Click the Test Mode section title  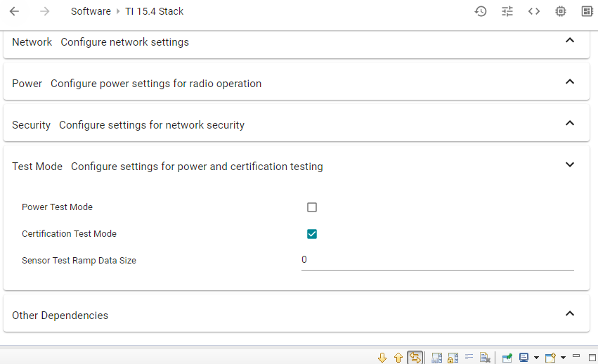37,167
